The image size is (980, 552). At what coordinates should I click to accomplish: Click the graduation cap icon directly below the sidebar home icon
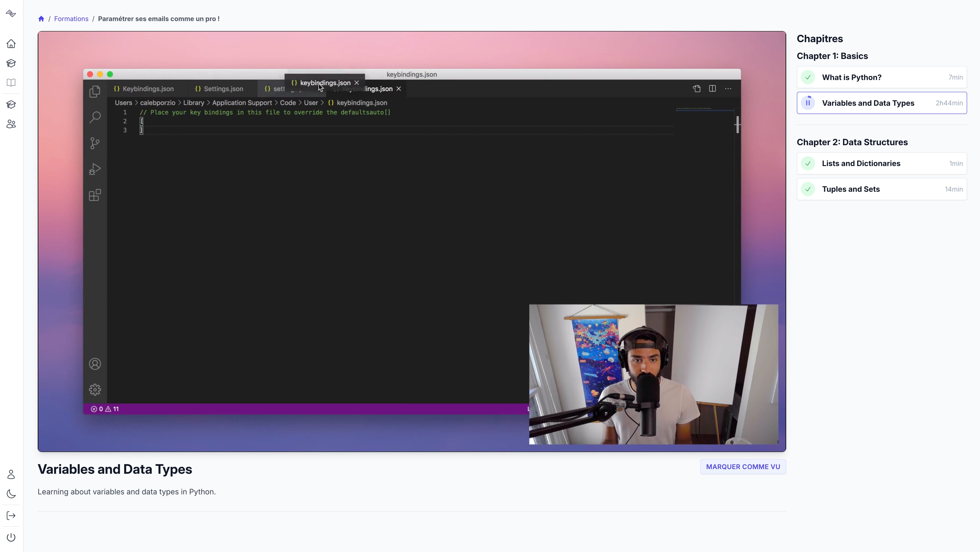click(11, 63)
